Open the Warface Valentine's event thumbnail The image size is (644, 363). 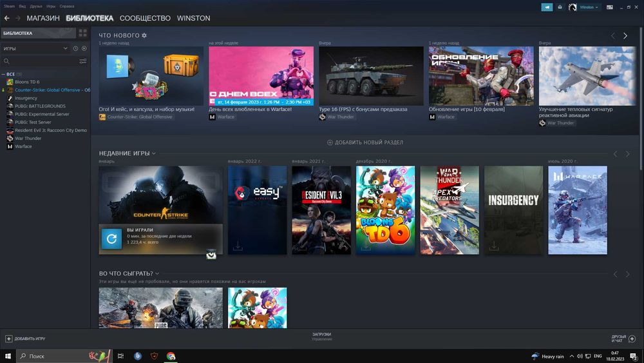[261, 75]
